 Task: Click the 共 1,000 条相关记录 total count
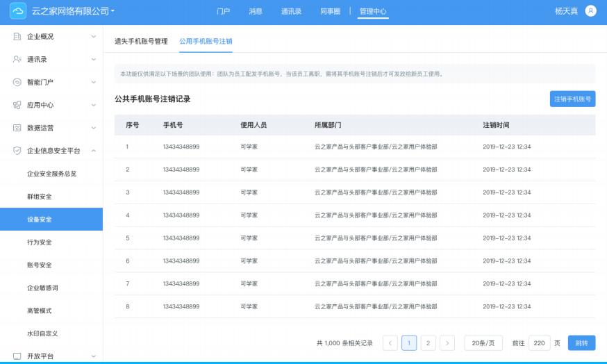pyautogui.click(x=344, y=343)
